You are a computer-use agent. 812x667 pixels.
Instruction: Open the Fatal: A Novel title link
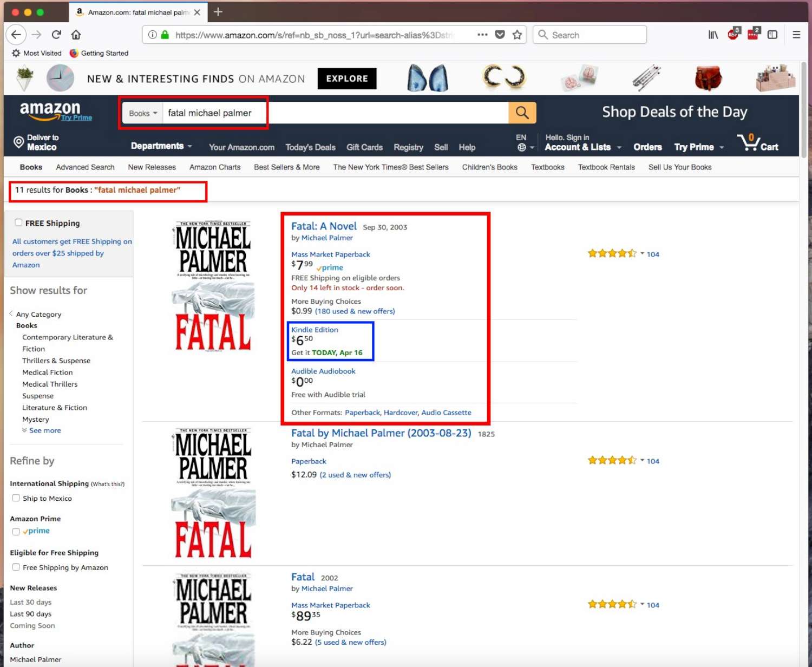324,226
